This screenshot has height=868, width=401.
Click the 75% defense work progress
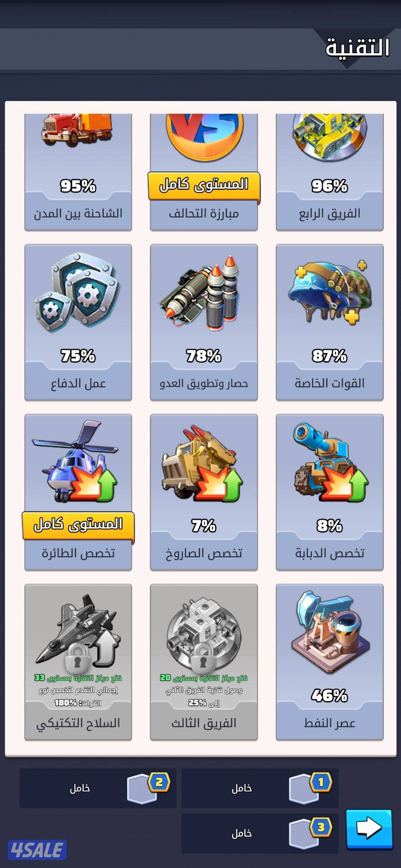point(78,356)
